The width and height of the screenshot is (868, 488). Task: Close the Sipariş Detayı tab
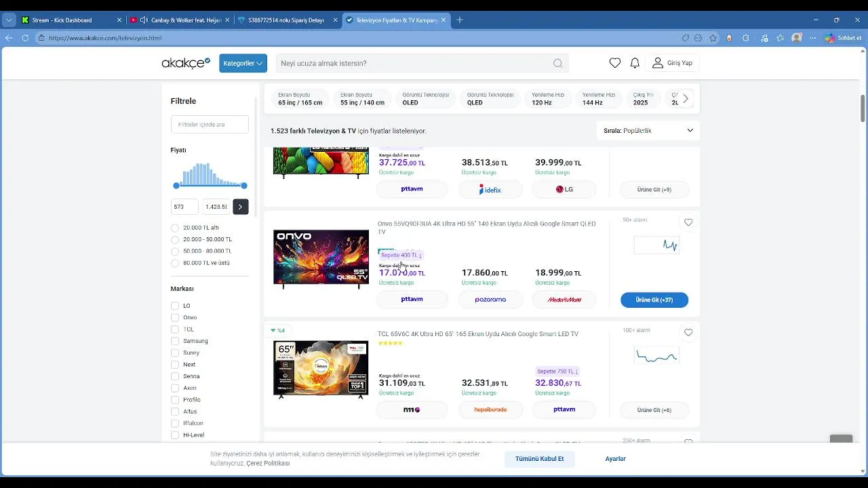[335, 20]
